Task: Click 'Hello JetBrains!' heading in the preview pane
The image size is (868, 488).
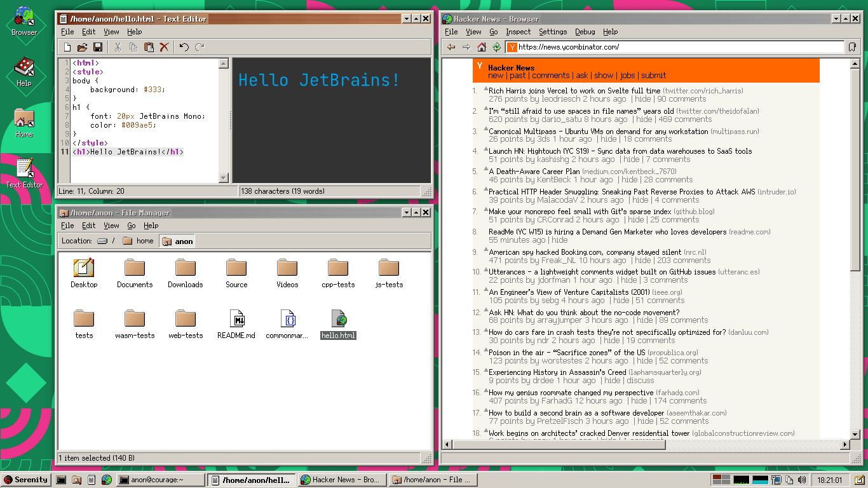Action: click(319, 81)
